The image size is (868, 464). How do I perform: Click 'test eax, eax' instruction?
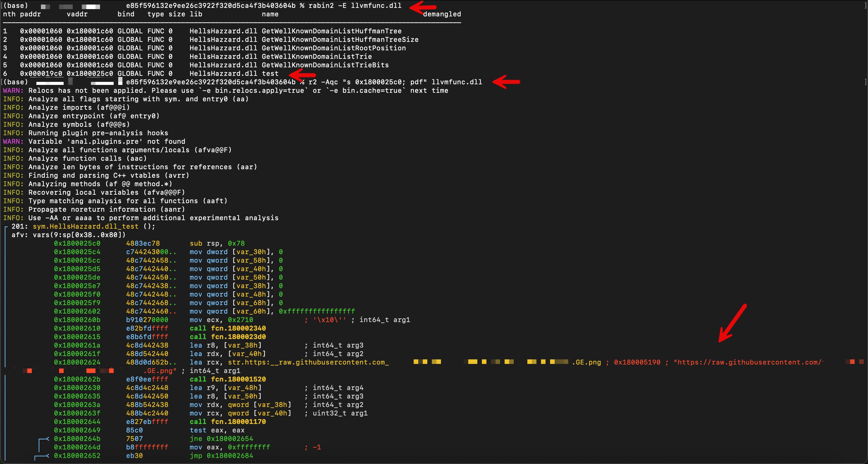pyautogui.click(x=217, y=430)
